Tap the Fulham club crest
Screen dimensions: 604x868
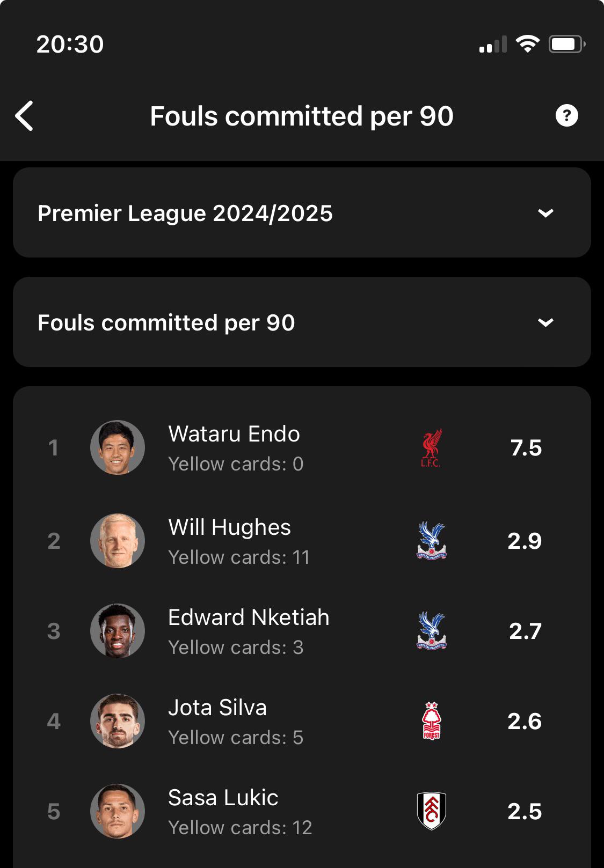[431, 811]
